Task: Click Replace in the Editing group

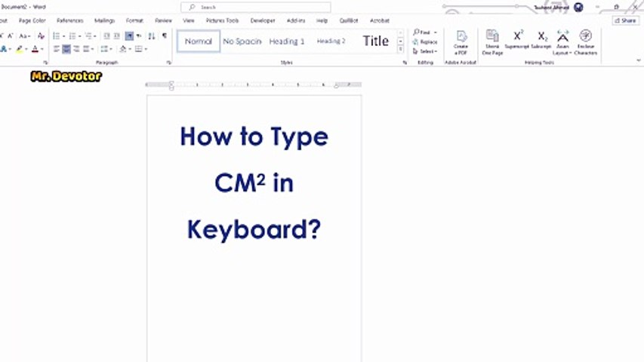Action: pos(425,42)
